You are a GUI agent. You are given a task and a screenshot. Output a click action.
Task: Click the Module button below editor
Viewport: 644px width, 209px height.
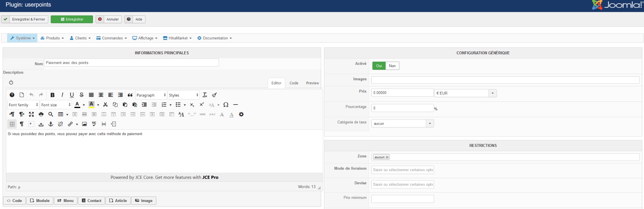click(x=40, y=201)
